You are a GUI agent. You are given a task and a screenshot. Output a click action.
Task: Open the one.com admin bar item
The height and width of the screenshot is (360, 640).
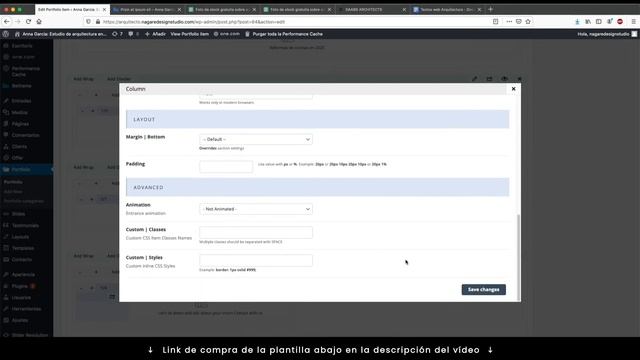tap(227, 34)
